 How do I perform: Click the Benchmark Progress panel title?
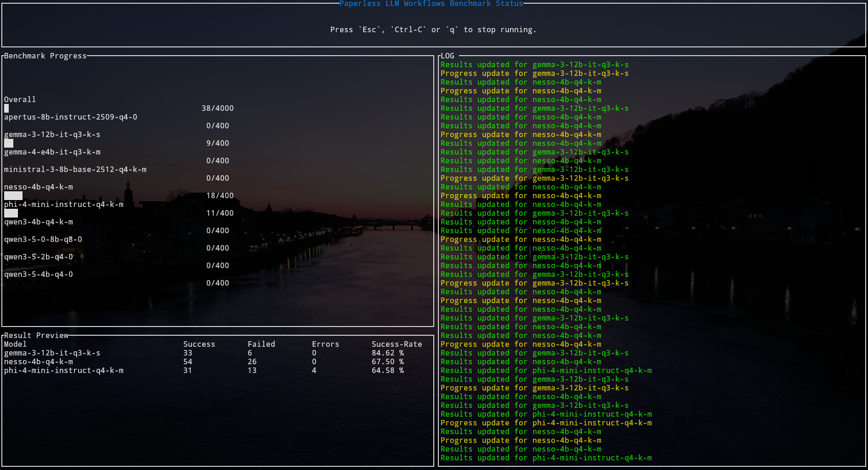[x=45, y=56]
